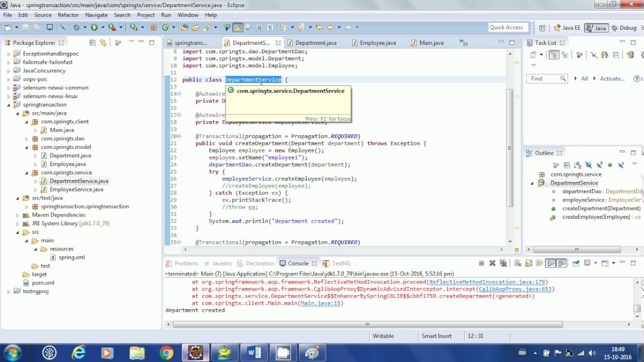Open Windows Explorer folder from the taskbar
The height and width of the screenshot is (362, 644).
tap(137, 352)
